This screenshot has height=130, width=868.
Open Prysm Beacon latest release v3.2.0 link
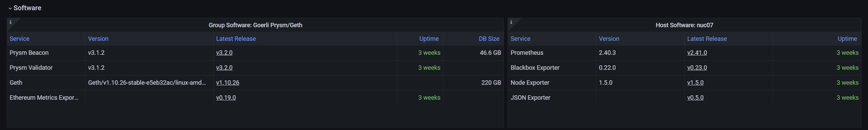coord(224,53)
